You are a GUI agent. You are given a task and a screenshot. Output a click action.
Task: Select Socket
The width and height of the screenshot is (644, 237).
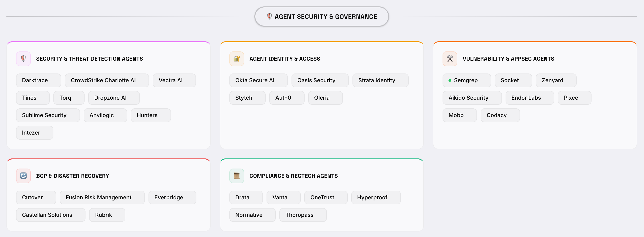point(513,80)
